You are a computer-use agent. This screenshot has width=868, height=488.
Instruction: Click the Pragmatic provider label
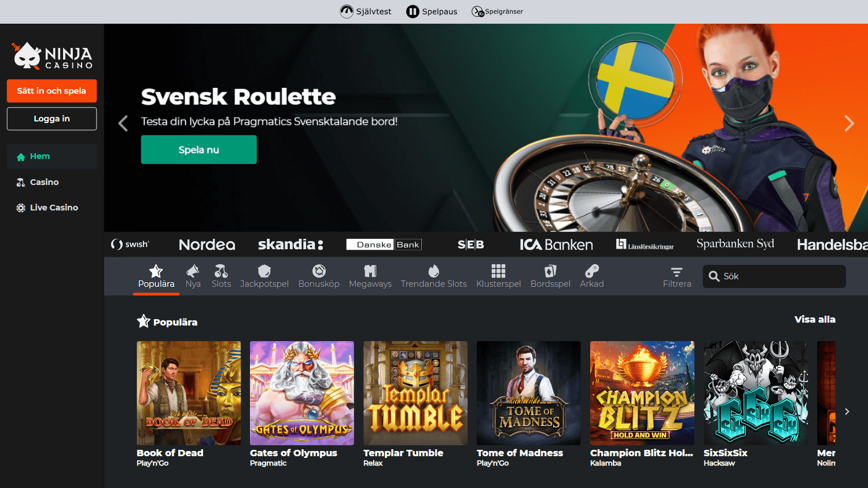click(x=268, y=463)
